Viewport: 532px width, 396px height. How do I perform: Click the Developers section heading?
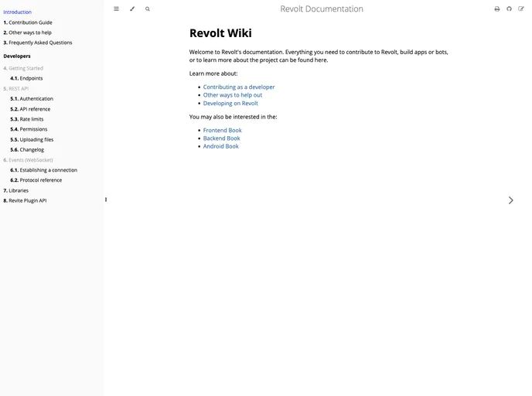click(17, 56)
